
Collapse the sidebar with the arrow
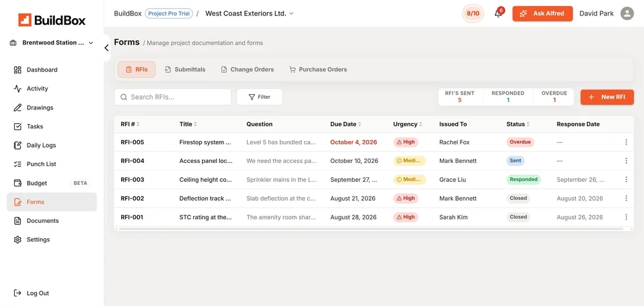[106, 48]
